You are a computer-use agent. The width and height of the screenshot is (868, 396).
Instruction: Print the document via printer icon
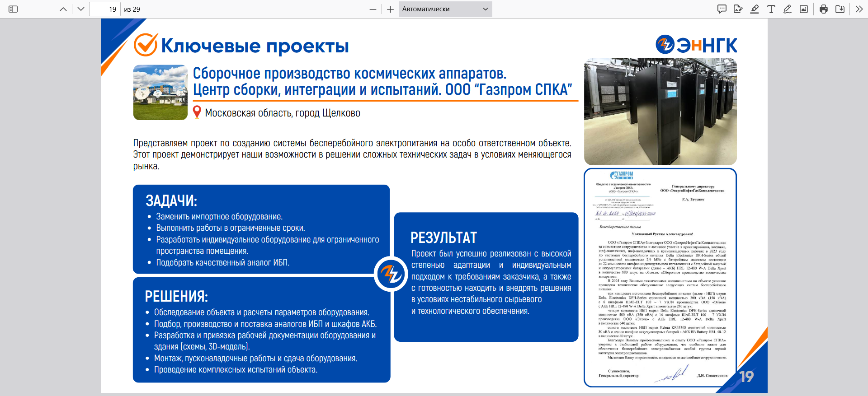(824, 9)
